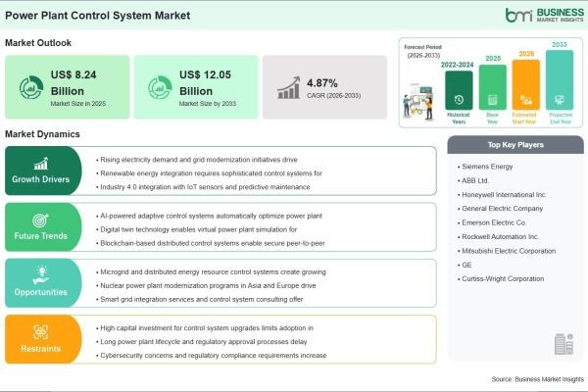The image size is (588, 392).
Task: Click the Nuclear power plant modernization bullet
Action: [x=206, y=286]
